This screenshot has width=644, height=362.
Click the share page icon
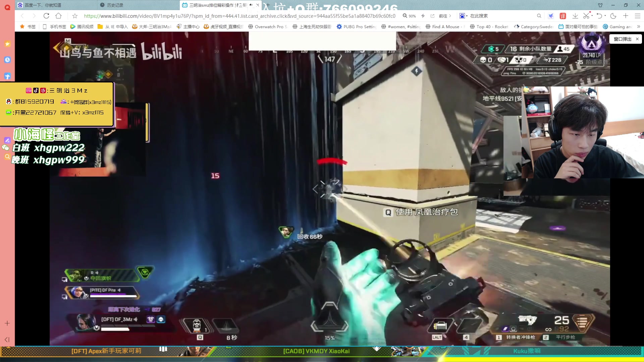[x=433, y=16]
